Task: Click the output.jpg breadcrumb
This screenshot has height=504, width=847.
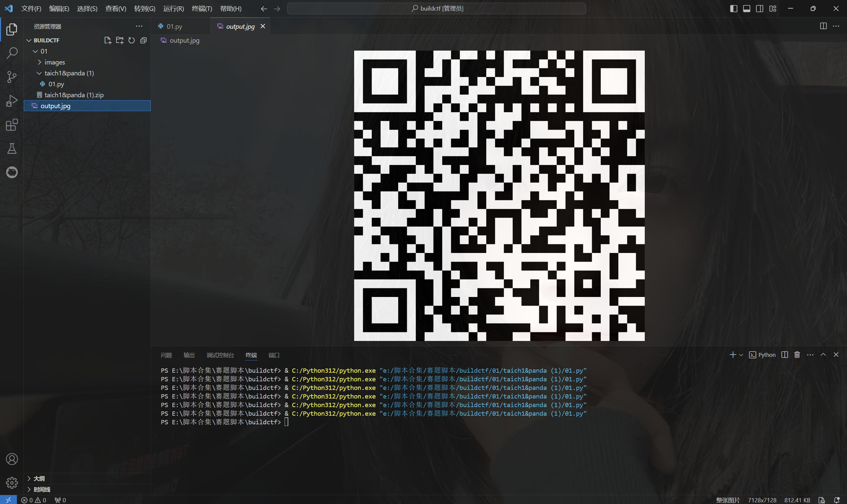Action: tap(180, 40)
